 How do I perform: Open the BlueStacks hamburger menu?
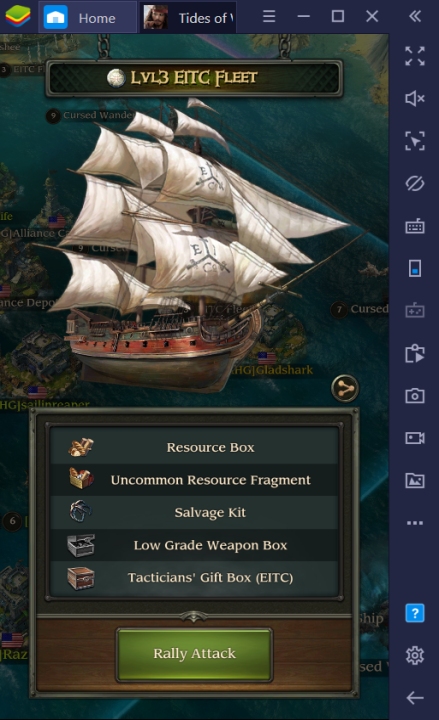[x=269, y=17]
